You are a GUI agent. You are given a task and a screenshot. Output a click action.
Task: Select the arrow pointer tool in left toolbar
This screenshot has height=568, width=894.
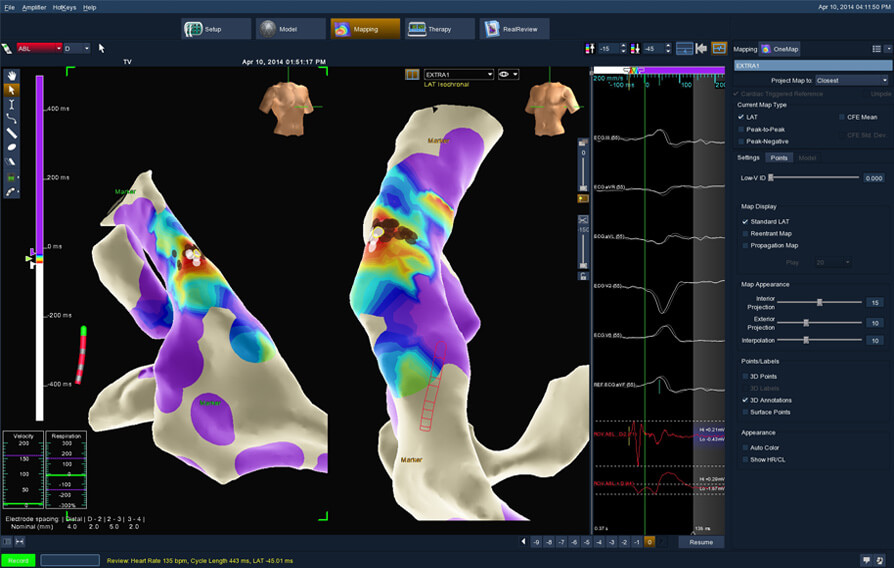pyautogui.click(x=12, y=89)
